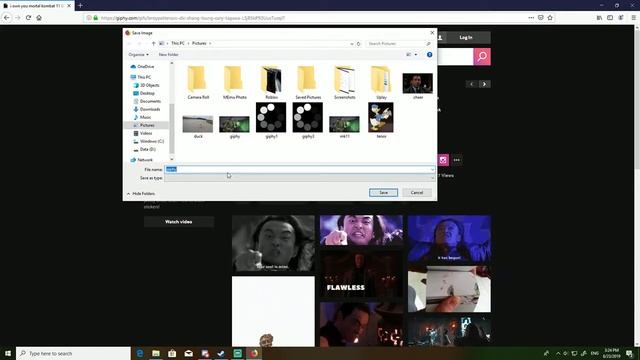The image size is (640, 360).
Task: Open the Roblox folder
Action: [271, 82]
